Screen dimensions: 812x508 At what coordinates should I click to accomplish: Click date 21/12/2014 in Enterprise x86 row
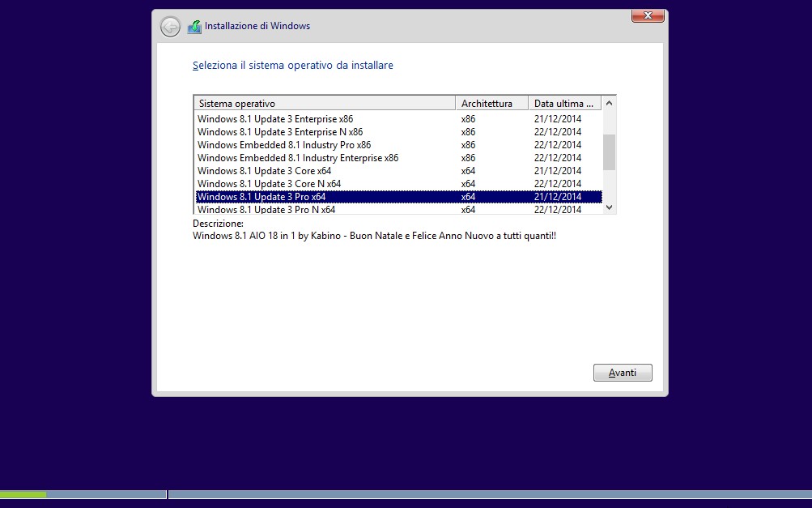point(558,119)
